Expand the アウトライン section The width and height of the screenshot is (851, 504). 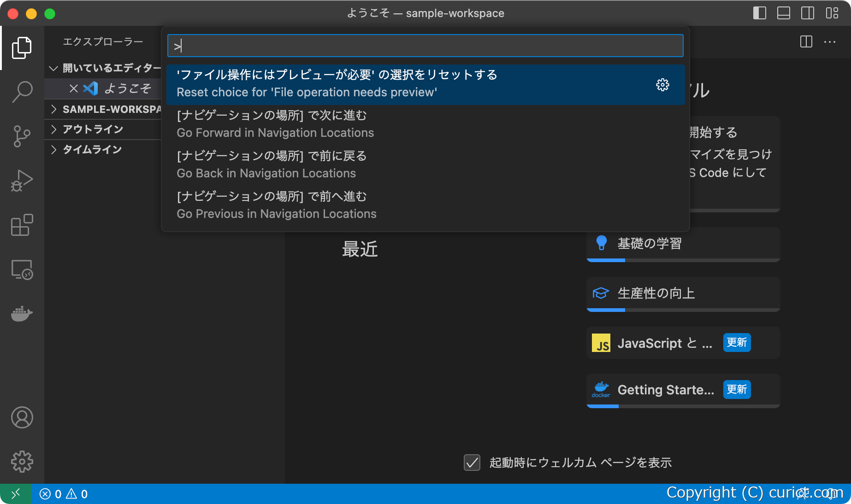[53, 129]
